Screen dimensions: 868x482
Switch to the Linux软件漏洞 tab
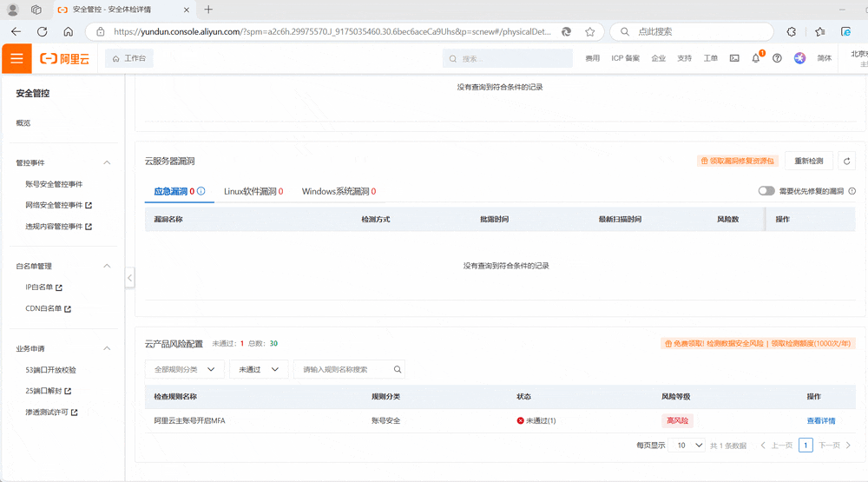[x=253, y=191]
